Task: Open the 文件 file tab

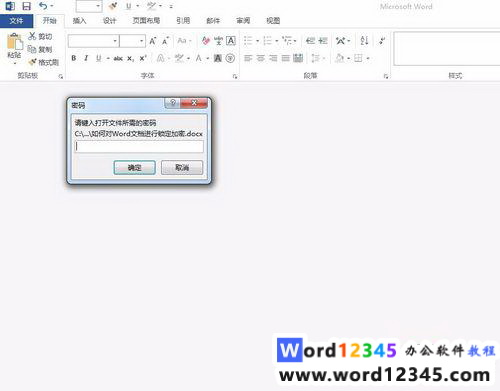Action: (x=16, y=21)
